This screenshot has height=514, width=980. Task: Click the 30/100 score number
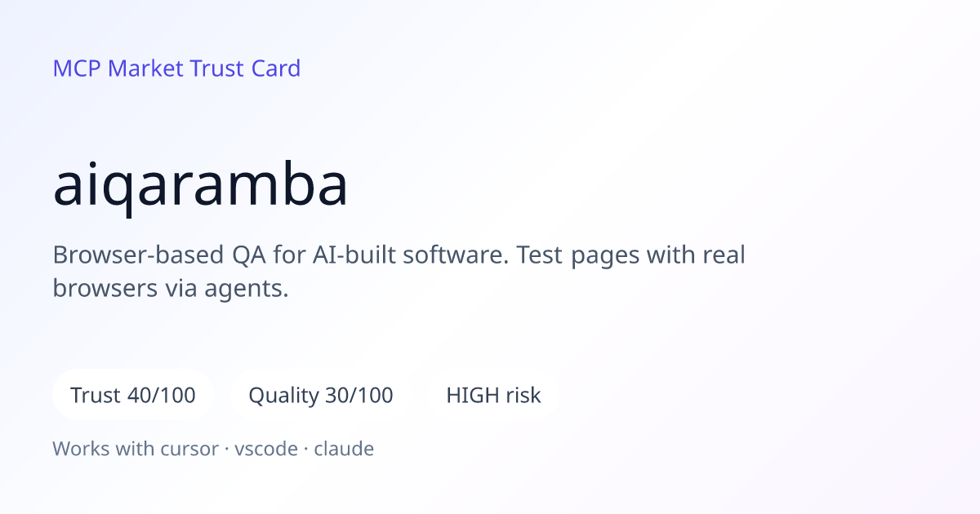[x=359, y=395]
